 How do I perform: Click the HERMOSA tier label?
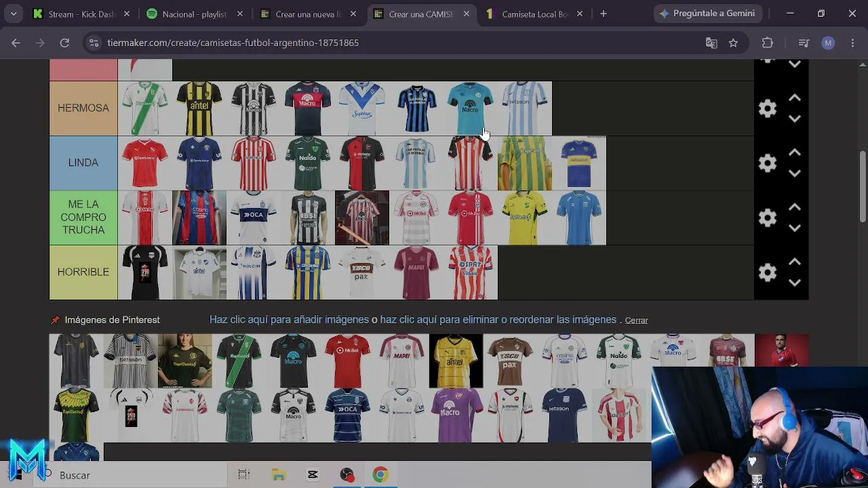tap(83, 108)
